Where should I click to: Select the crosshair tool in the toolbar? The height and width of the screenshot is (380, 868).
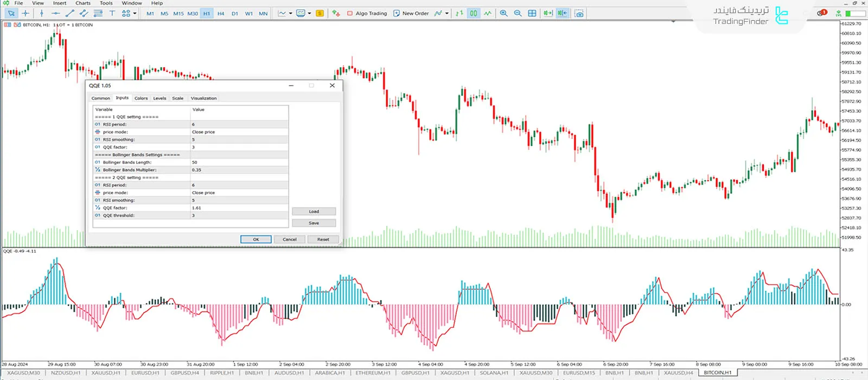[25, 13]
